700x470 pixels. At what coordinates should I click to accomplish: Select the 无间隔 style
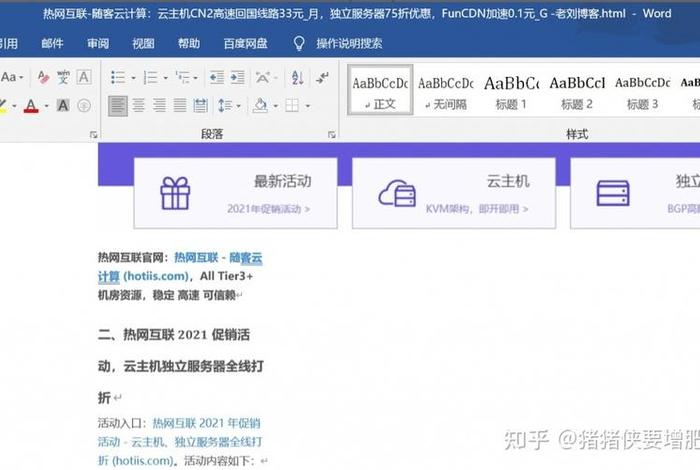[446, 93]
